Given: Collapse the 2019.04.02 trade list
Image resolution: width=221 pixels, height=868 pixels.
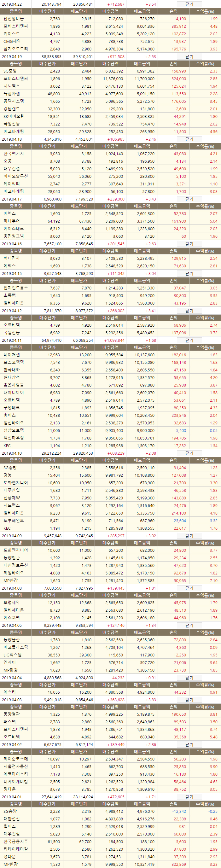Looking at the screenshot, I should click(189, 744).
